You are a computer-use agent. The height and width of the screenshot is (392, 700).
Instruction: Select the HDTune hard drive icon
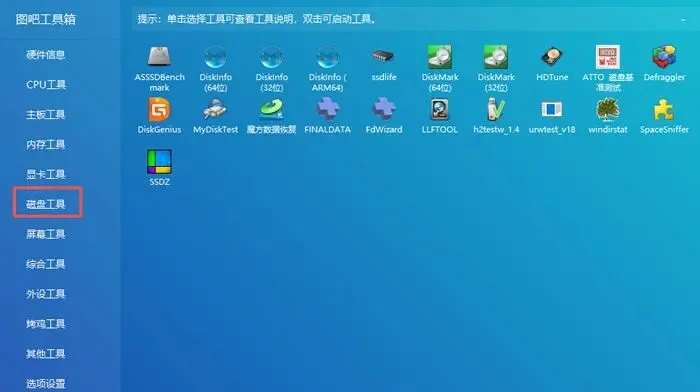pyautogui.click(x=552, y=57)
